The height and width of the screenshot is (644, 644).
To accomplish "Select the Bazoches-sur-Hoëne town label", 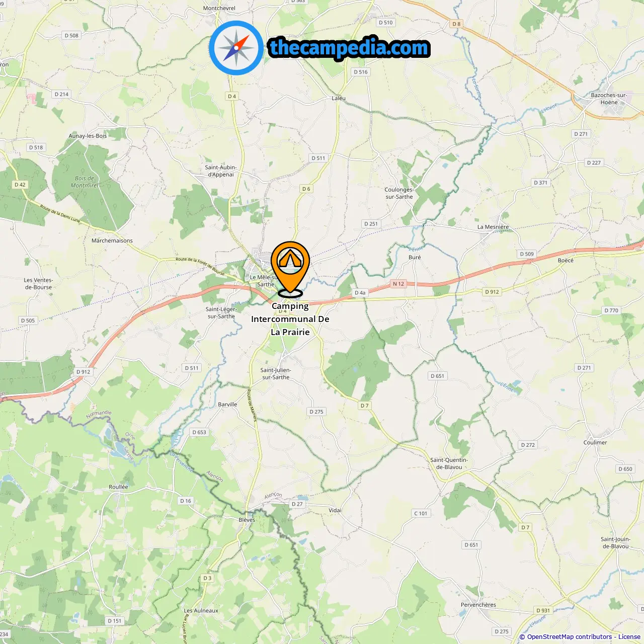I will tap(609, 99).
